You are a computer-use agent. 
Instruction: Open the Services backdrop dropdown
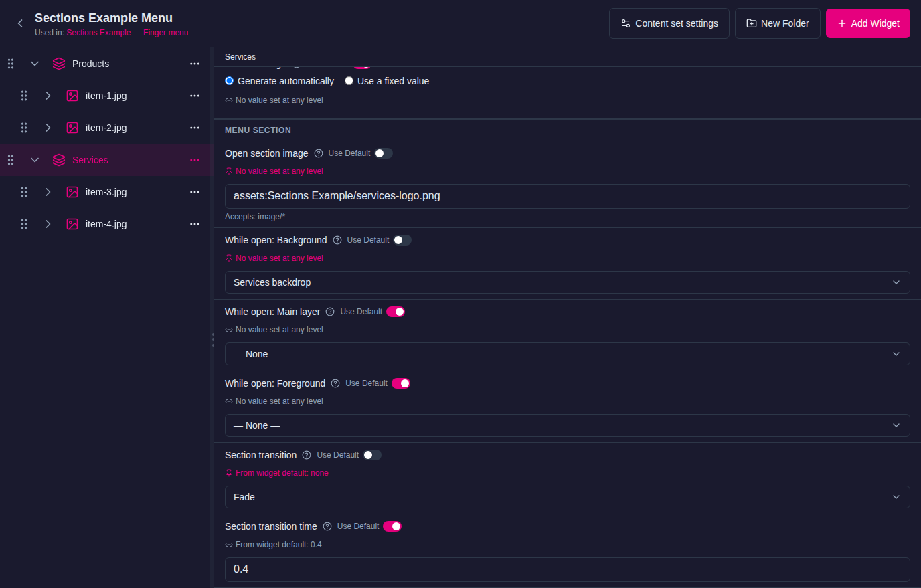point(568,282)
